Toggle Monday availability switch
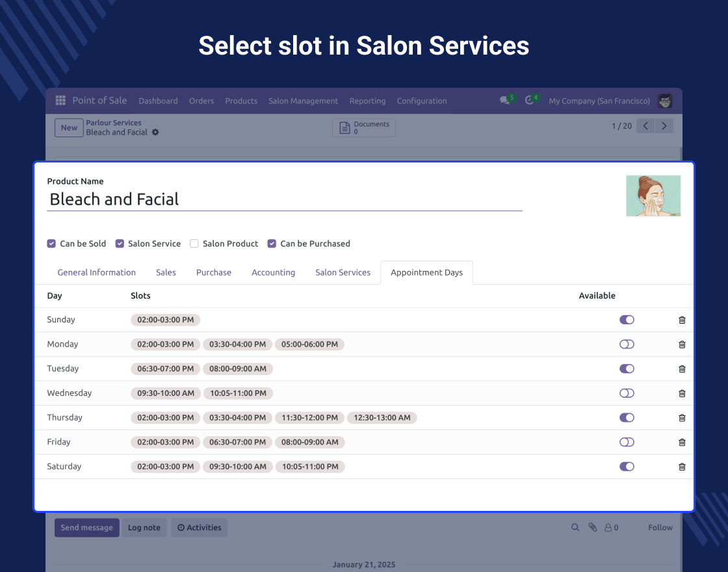Viewport: 728px width, 572px height. [627, 344]
